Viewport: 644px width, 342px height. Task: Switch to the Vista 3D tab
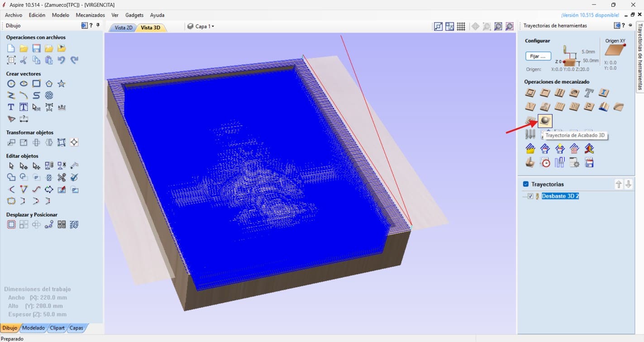pyautogui.click(x=150, y=28)
